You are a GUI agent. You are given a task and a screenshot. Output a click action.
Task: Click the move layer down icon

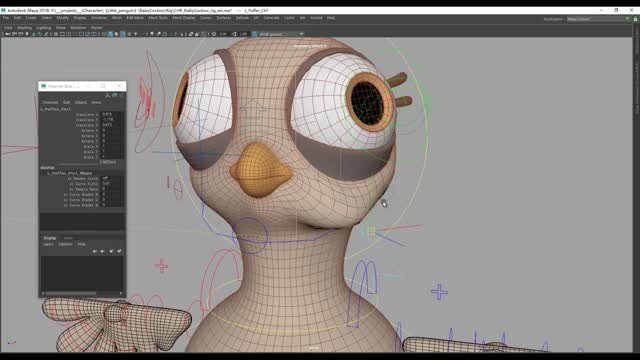pos(102,251)
